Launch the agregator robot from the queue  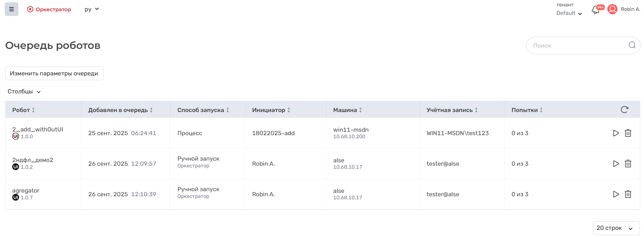(x=616, y=194)
